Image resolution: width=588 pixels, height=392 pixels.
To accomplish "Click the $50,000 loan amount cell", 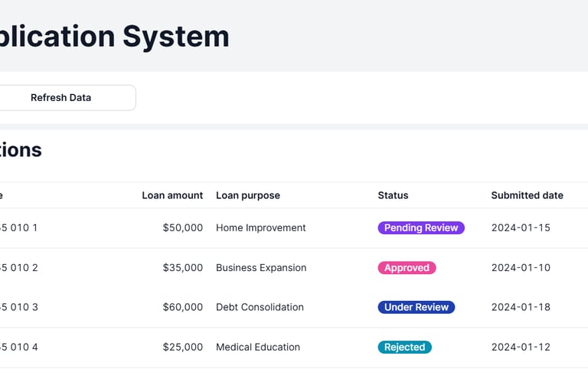I will [x=183, y=227].
